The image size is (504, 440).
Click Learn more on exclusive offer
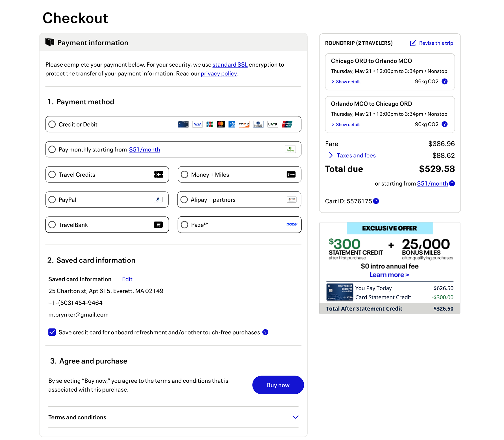389,275
